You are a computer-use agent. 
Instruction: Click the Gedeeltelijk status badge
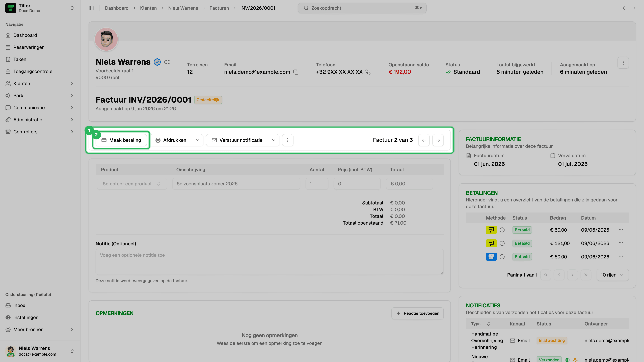(208, 100)
